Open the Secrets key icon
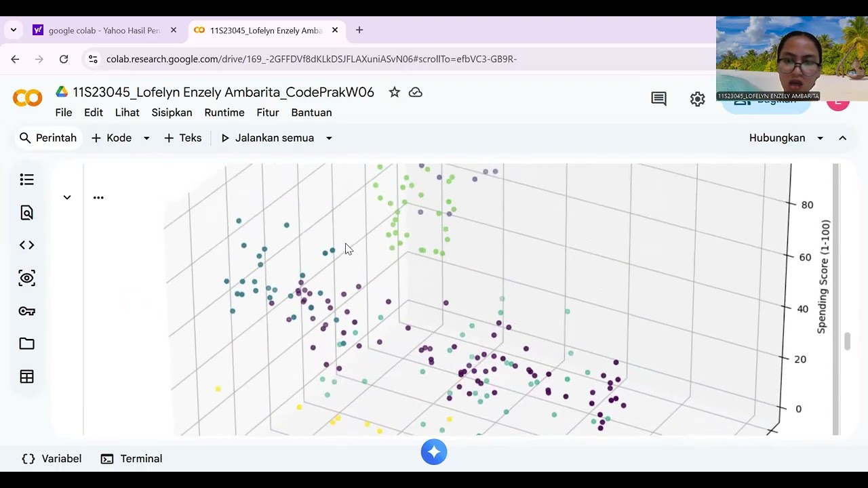This screenshot has height=488, width=868. pos(27,311)
